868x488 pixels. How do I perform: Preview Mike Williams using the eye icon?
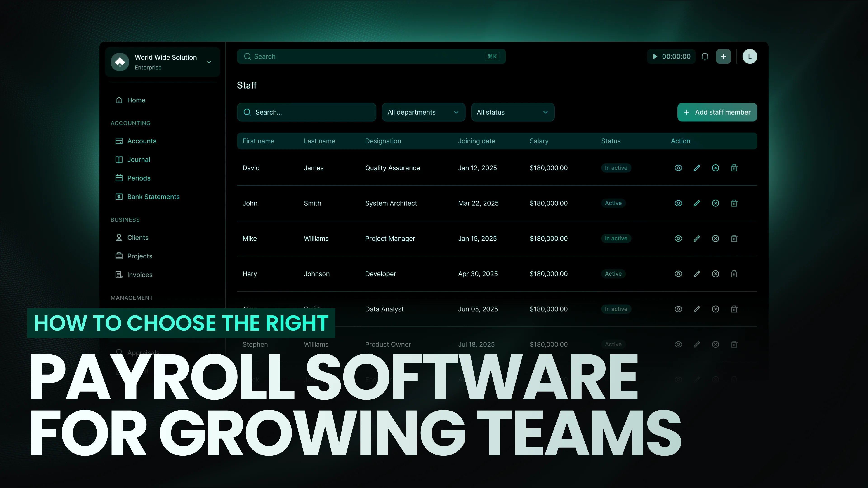pos(678,238)
